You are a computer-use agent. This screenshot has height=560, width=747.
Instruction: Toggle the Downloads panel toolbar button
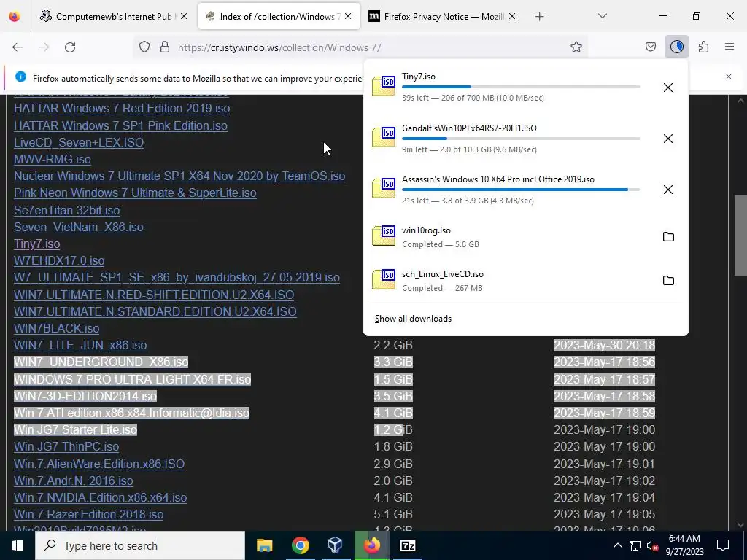[676, 47]
